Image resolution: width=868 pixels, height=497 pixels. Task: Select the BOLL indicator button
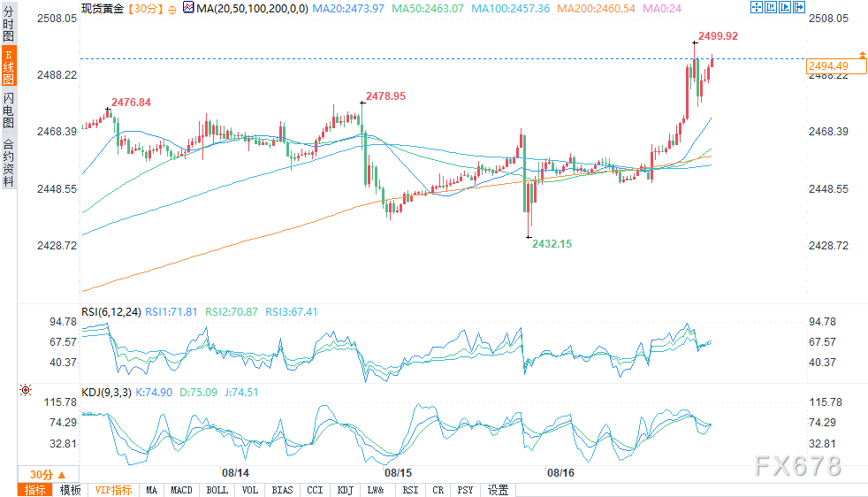[217, 490]
